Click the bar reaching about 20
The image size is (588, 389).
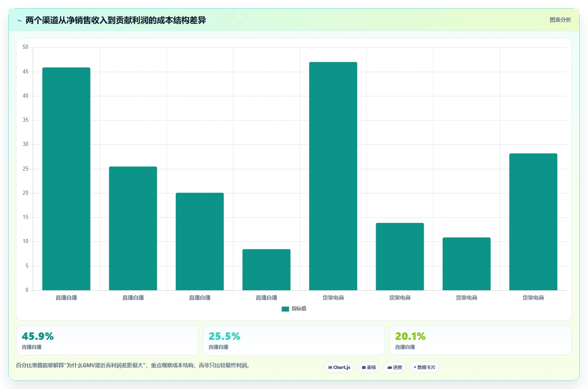(x=200, y=241)
